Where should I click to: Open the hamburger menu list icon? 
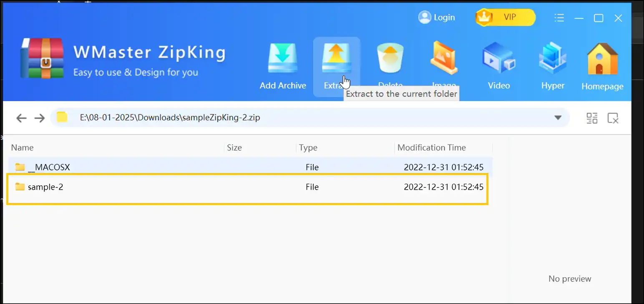[559, 18]
